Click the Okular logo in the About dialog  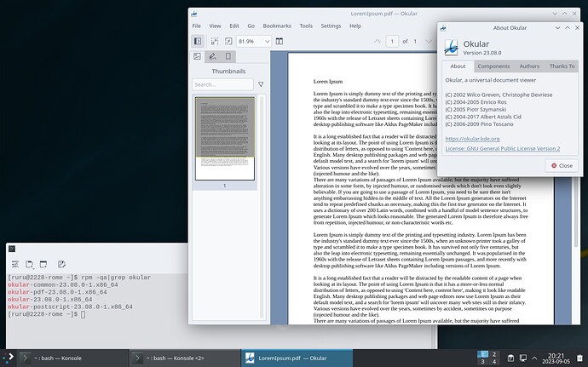[x=451, y=48]
